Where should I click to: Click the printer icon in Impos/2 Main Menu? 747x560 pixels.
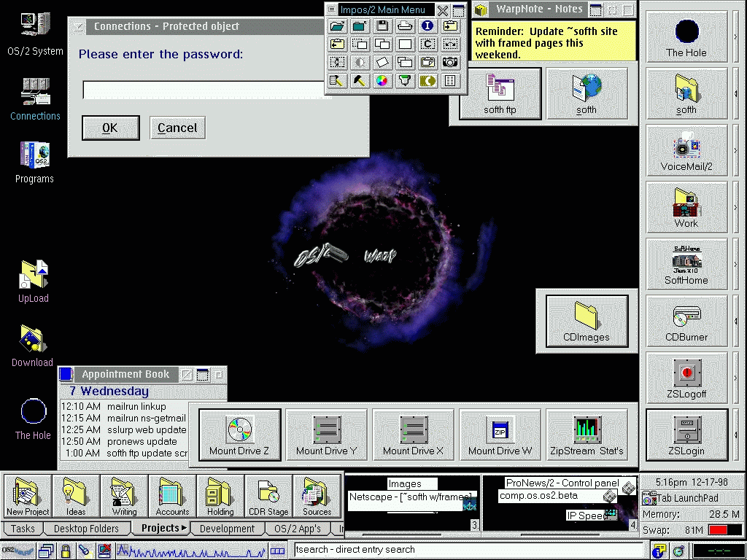(405, 26)
